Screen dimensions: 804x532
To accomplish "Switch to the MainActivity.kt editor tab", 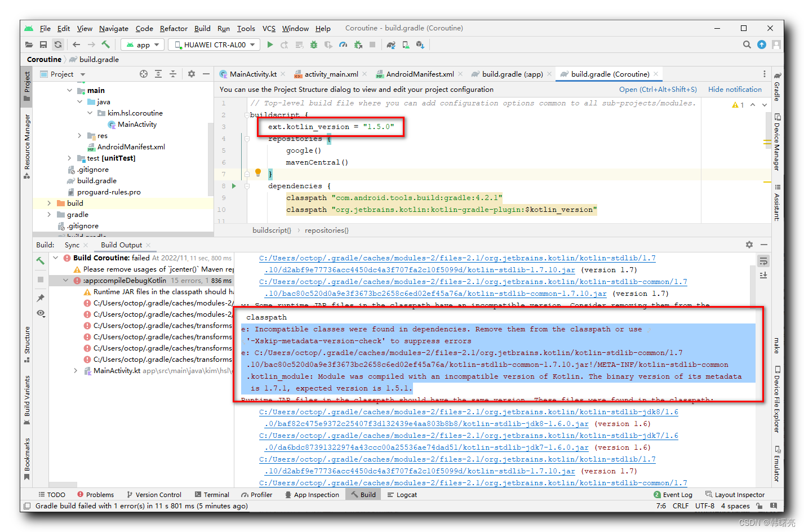I will click(x=252, y=74).
